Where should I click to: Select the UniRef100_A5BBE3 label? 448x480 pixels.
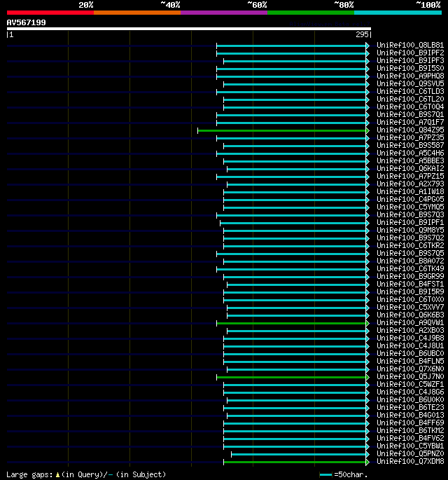point(410,160)
